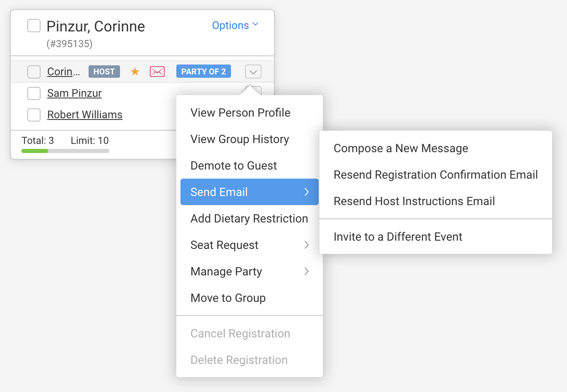Click the red envelope email icon

point(157,72)
